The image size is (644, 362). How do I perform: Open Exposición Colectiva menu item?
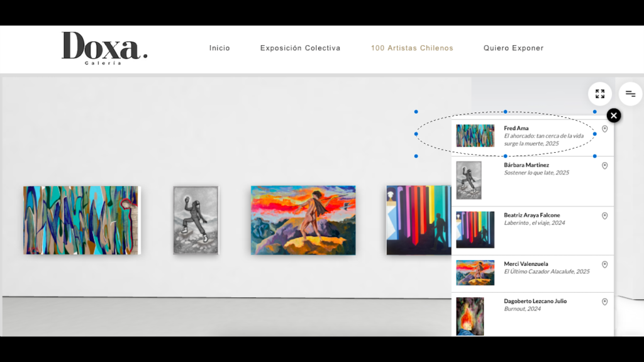pos(300,48)
